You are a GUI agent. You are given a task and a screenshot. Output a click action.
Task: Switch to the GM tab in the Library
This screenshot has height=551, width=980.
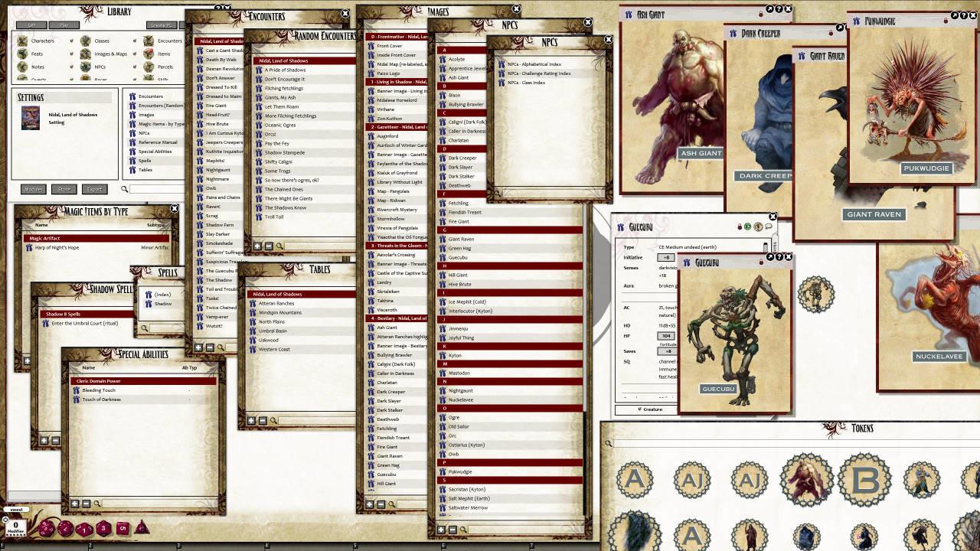click(x=32, y=24)
